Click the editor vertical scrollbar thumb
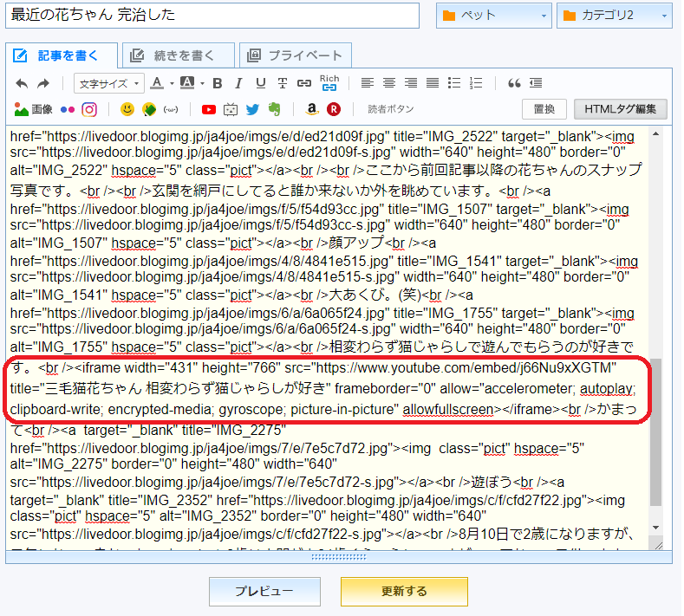This screenshot has width=684, height=616. point(655,432)
